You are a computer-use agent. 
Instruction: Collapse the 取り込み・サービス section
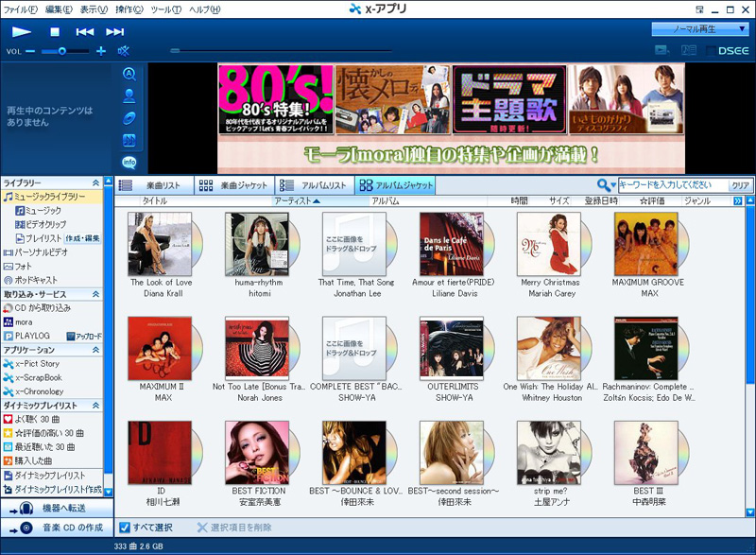95,294
